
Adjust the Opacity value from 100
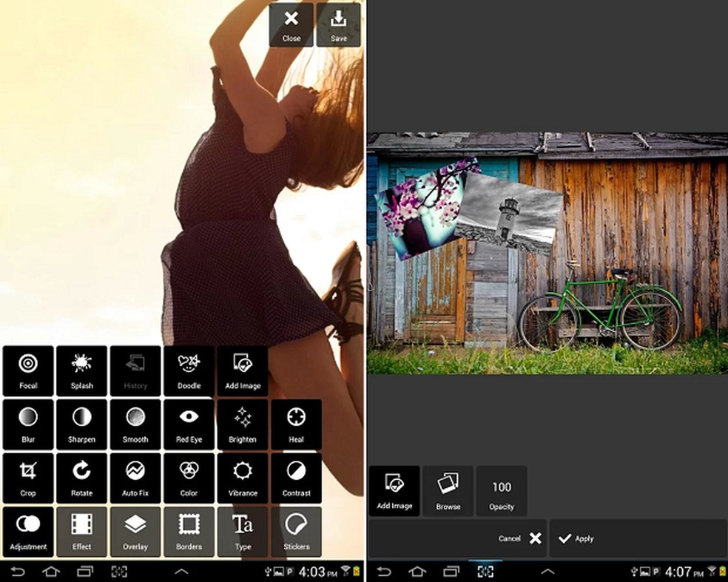pyautogui.click(x=502, y=490)
